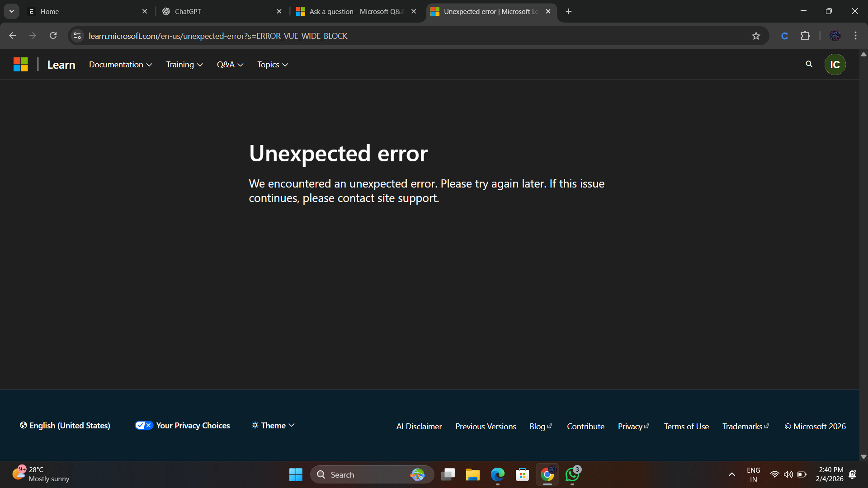Bookmark this page with the star icon
Viewport: 868px width, 488px height.
[x=756, y=36]
